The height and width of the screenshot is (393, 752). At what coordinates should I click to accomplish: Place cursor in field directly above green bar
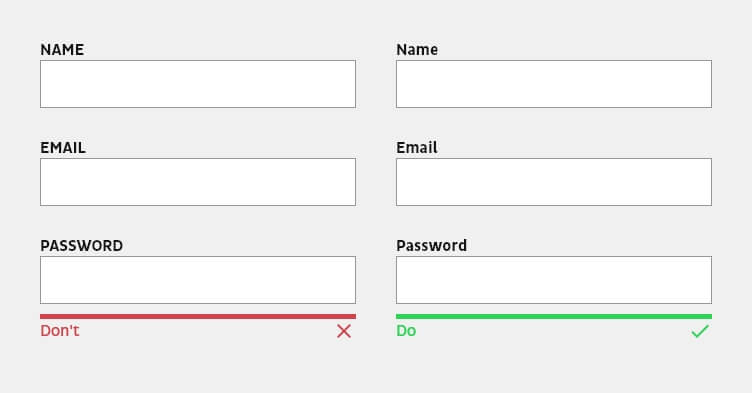554,280
